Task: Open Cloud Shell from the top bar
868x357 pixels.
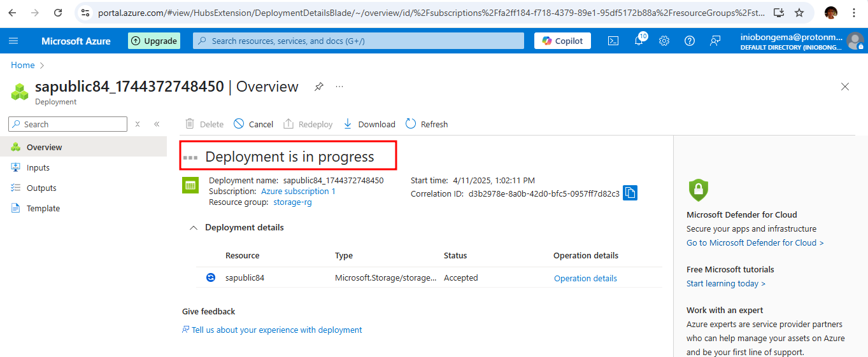Action: (613, 41)
